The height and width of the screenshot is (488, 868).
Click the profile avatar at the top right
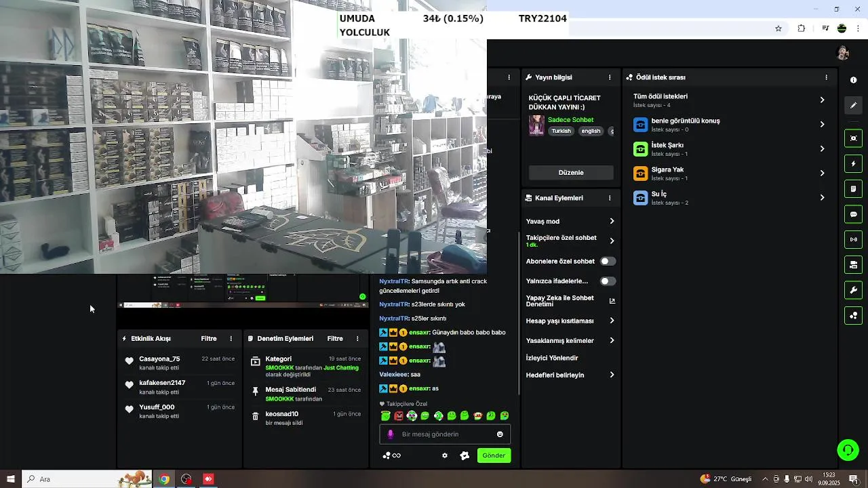click(843, 53)
